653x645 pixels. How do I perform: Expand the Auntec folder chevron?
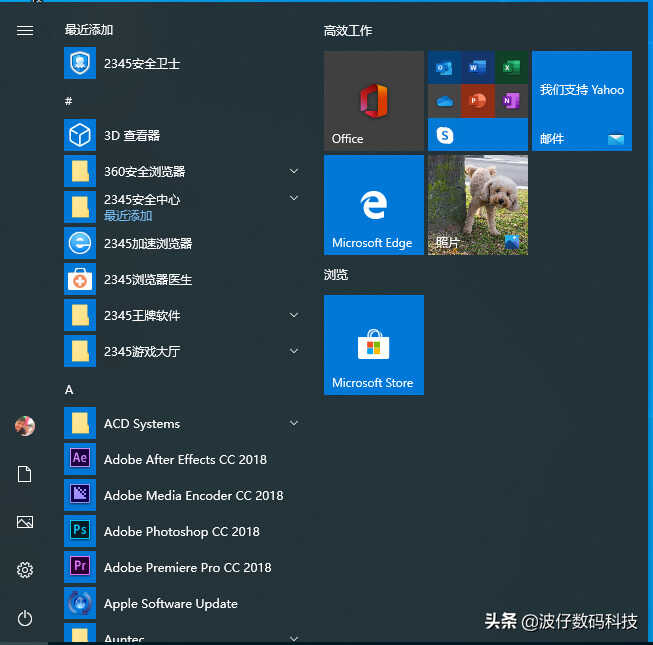coord(294,638)
